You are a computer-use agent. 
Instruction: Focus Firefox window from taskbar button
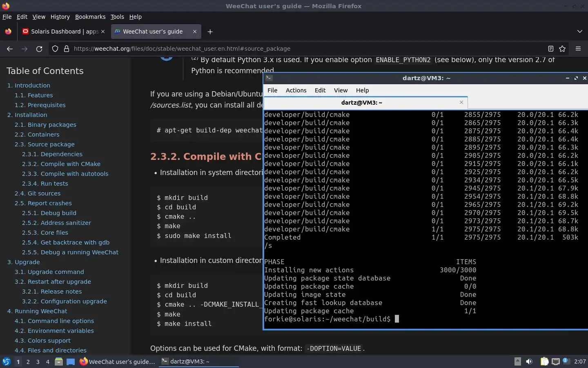click(118, 361)
